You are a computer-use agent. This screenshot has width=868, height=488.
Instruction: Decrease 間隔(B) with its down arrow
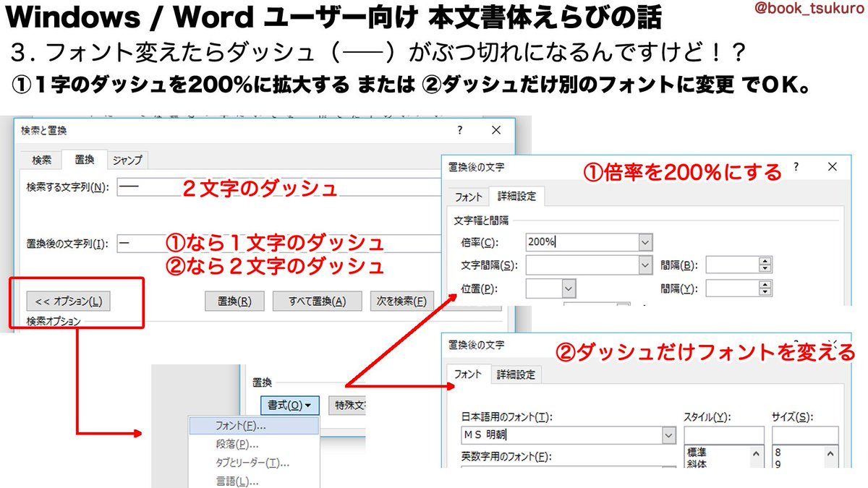point(765,270)
